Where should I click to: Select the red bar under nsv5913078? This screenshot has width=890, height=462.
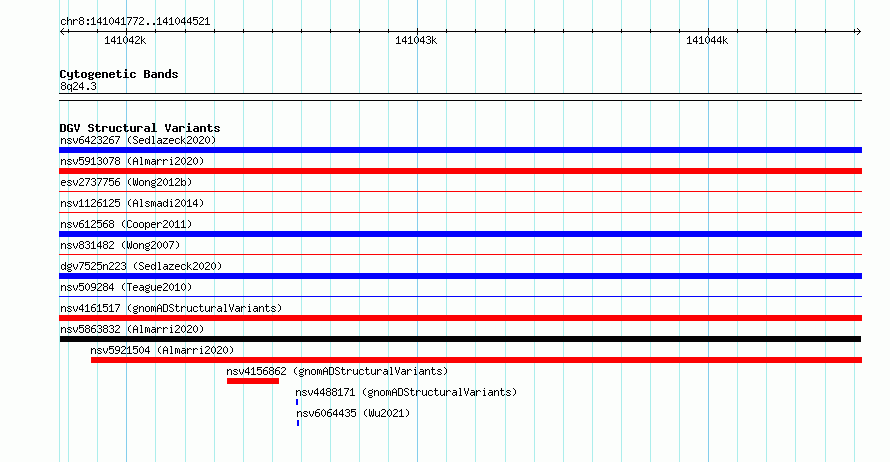point(460,171)
